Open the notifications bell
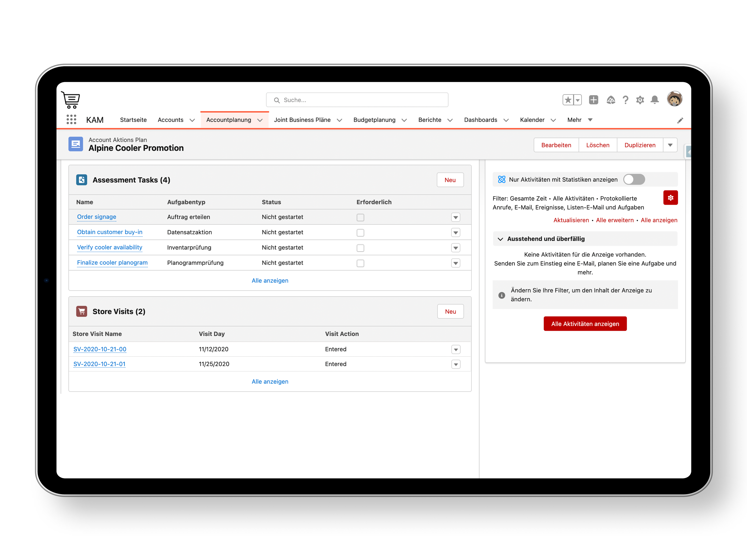Image resolution: width=747 pixels, height=560 pixels. coord(655,100)
